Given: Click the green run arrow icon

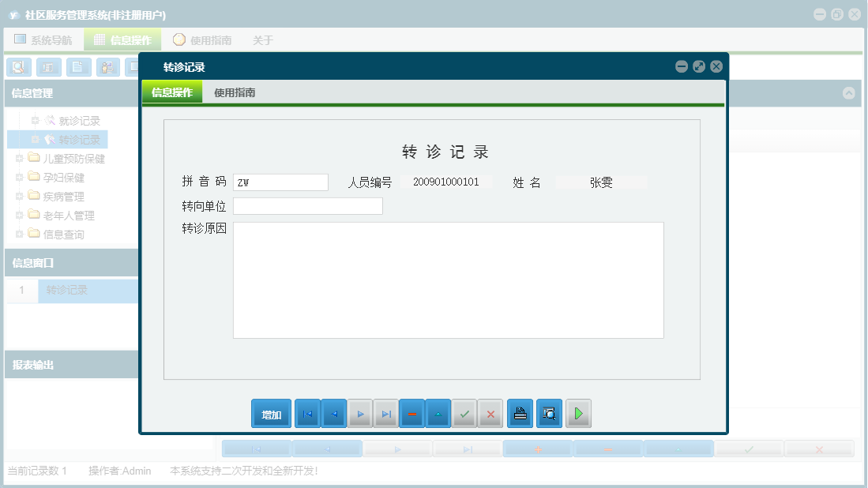Looking at the screenshot, I should click(x=578, y=413).
